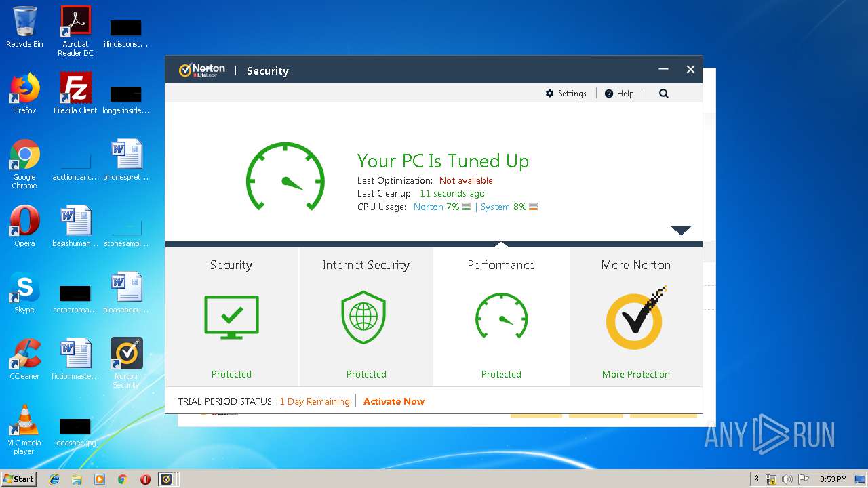Switch to Norton taskbar button
This screenshot has height=488, width=868.
[167, 479]
